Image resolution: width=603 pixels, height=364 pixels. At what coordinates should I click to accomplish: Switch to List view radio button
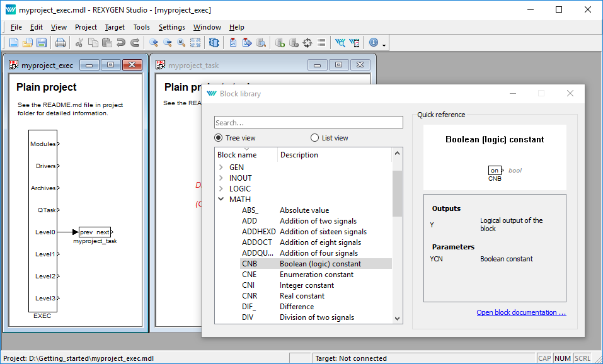click(x=315, y=138)
